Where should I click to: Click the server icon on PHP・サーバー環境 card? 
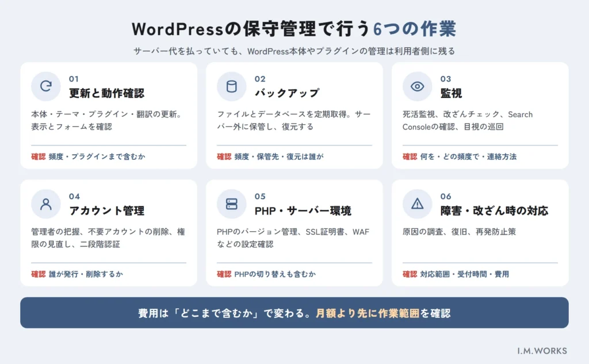(231, 204)
